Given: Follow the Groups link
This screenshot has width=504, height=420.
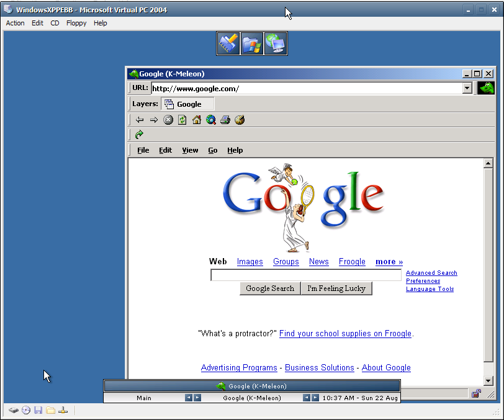Looking at the screenshot, I should pyautogui.click(x=286, y=262).
